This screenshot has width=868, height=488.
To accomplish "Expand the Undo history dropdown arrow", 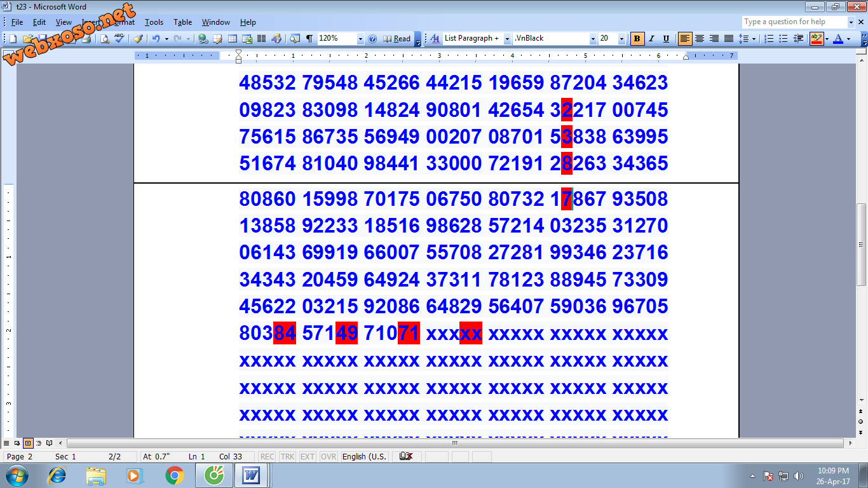I will coord(166,39).
